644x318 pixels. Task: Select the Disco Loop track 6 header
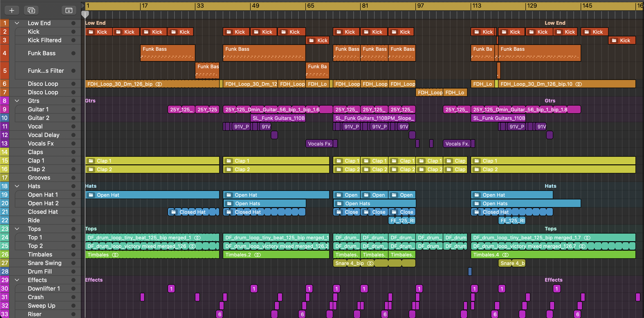43,84
